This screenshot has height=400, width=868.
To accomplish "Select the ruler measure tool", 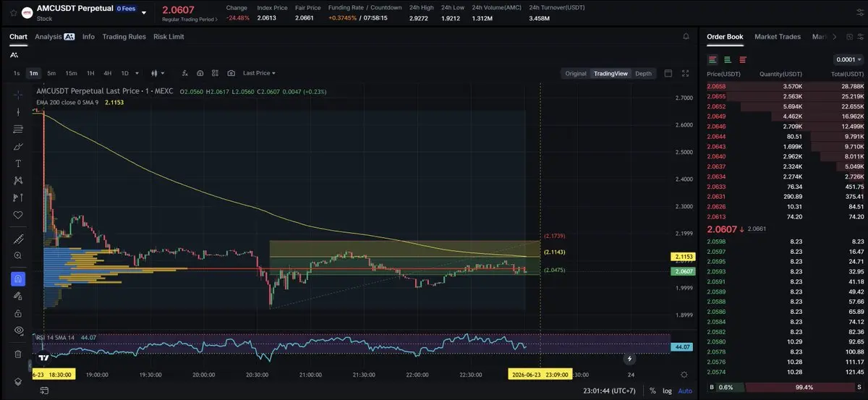I will click(x=18, y=239).
